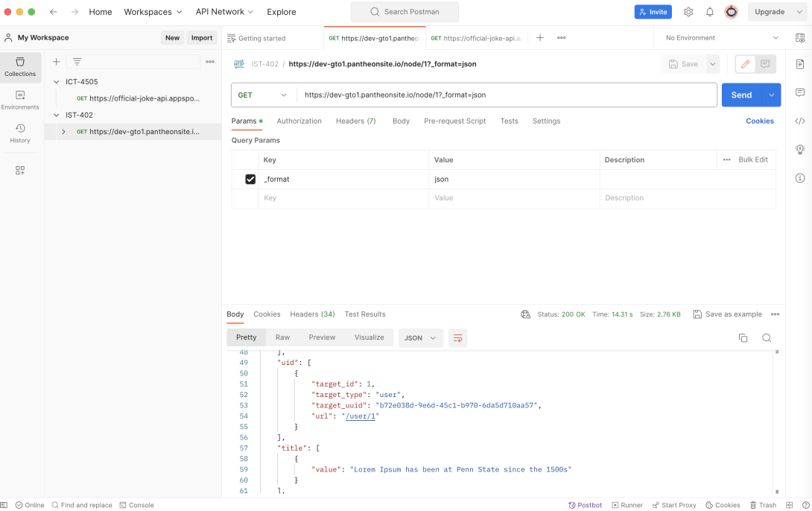Open the configure workspace sidebar grid icon
Viewport: 812px width, 511px height.
(20, 171)
